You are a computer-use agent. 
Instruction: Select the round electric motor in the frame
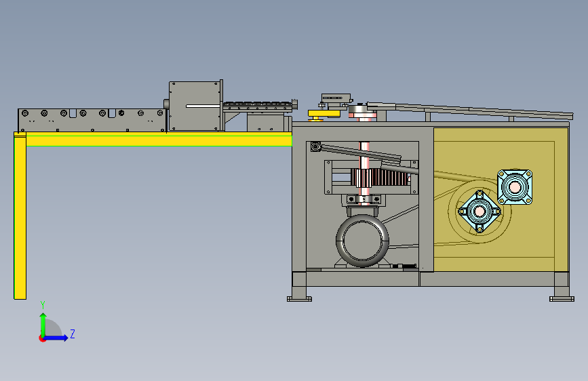coord(362,241)
